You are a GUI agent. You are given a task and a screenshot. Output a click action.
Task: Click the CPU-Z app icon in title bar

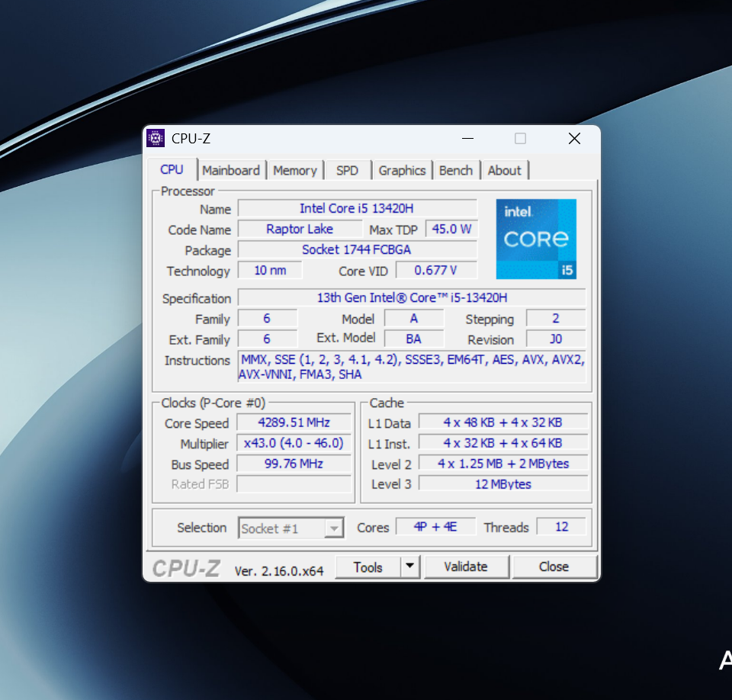(156, 138)
